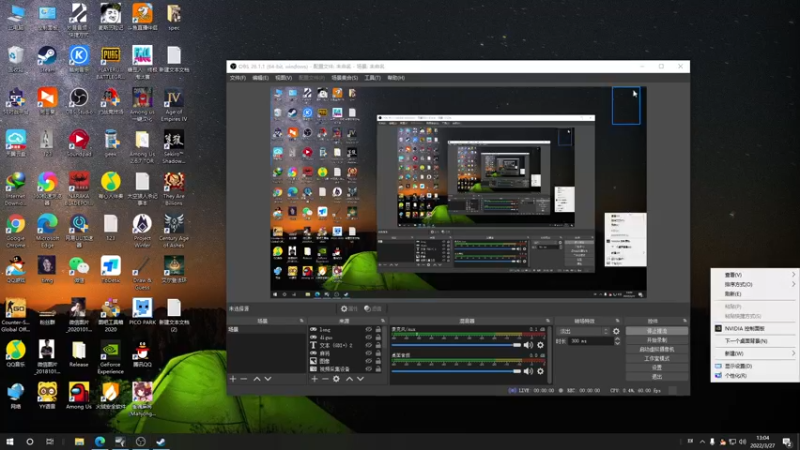Open the 文件(F) menu in OBS
Image resolution: width=800 pixels, height=450 pixels.
(x=238, y=78)
